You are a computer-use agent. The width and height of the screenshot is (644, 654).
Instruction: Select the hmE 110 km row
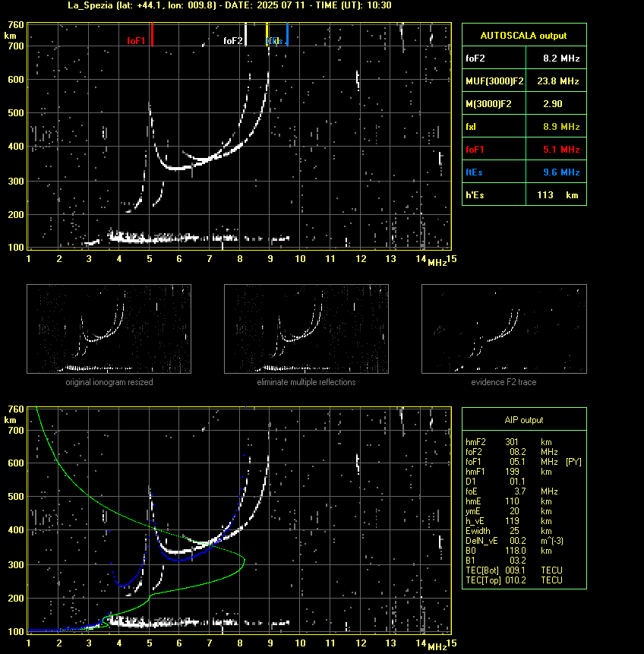[x=509, y=501]
